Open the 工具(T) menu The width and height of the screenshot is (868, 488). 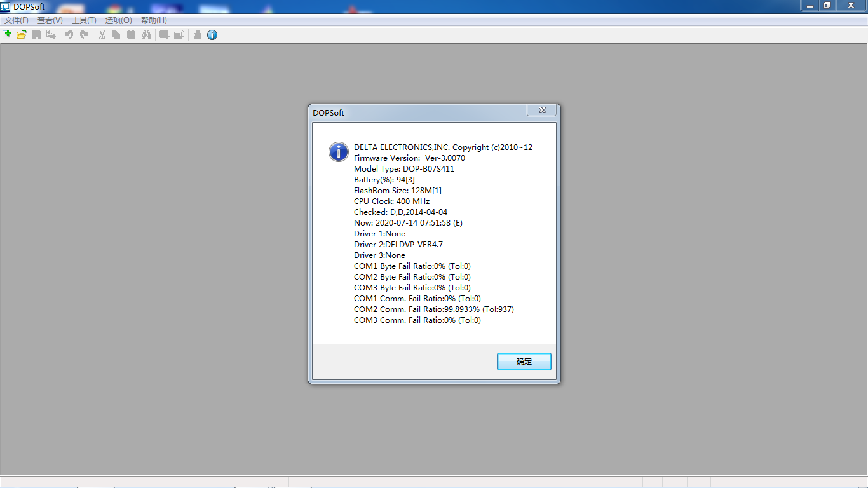84,20
